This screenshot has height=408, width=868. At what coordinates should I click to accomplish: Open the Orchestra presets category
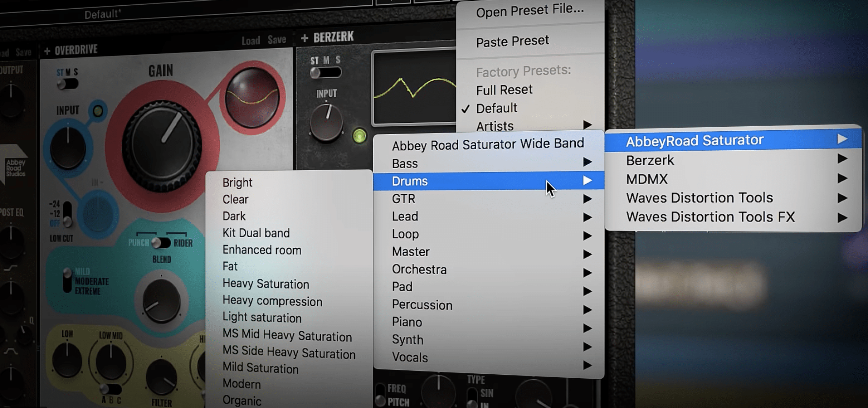(488, 270)
